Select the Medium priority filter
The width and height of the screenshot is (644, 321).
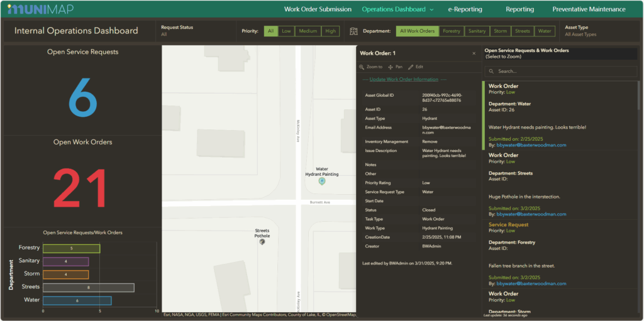[x=308, y=31]
